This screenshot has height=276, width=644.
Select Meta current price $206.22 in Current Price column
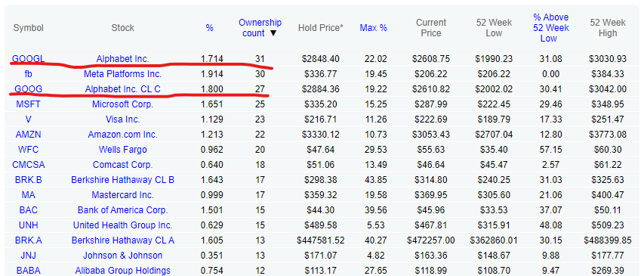[x=431, y=74]
